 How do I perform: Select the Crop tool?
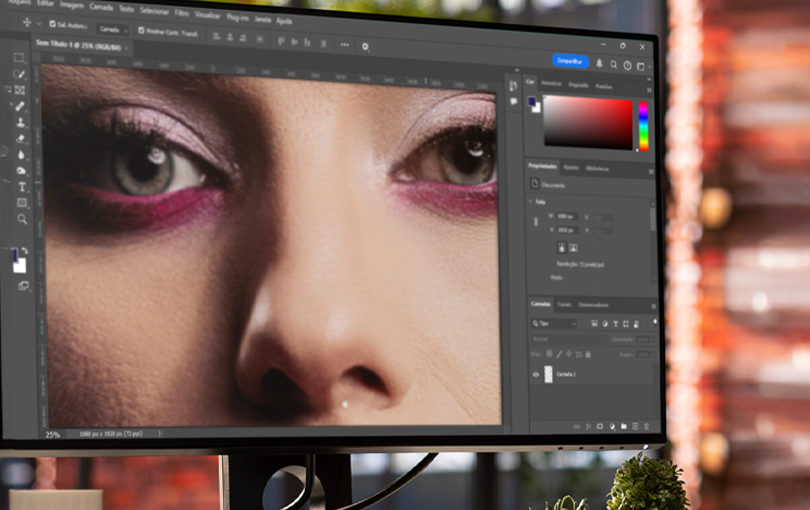(20, 90)
